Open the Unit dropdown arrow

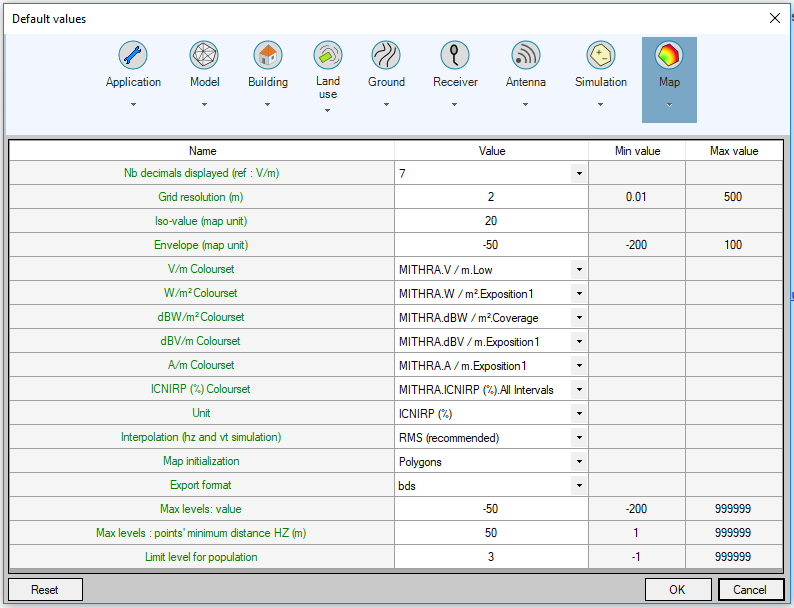579,414
